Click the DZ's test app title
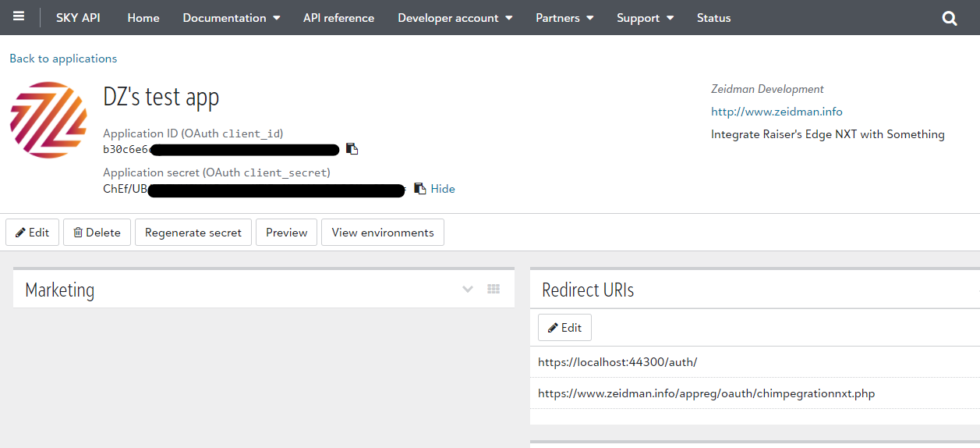The width and height of the screenshot is (980, 448). pyautogui.click(x=161, y=97)
